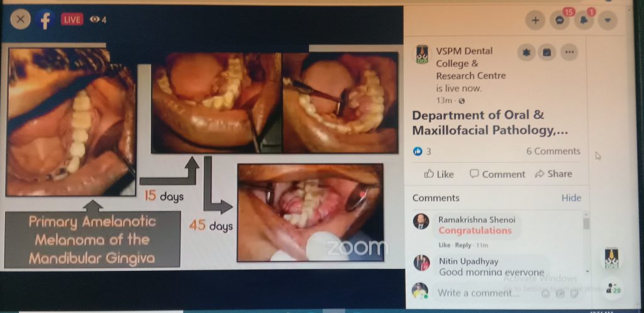
Task: Like Ramakrishna Shenoi's comment
Action: click(444, 245)
